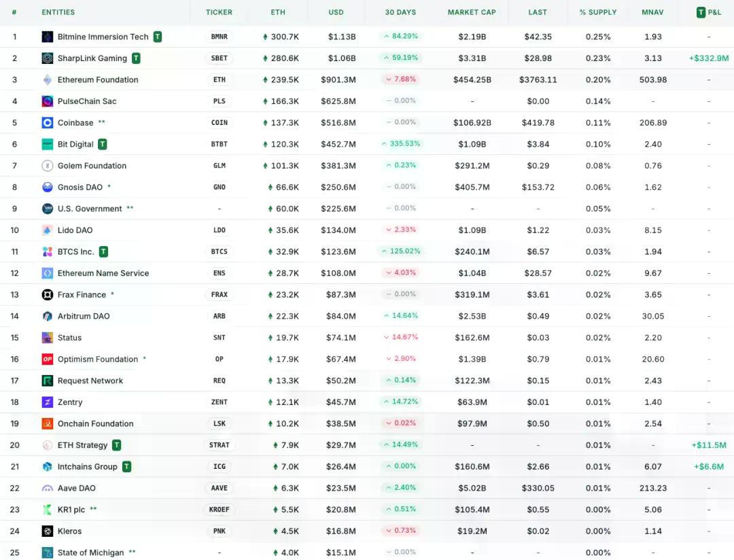Sort by the ETH column header
This screenshot has height=560, width=734.
coord(278,12)
